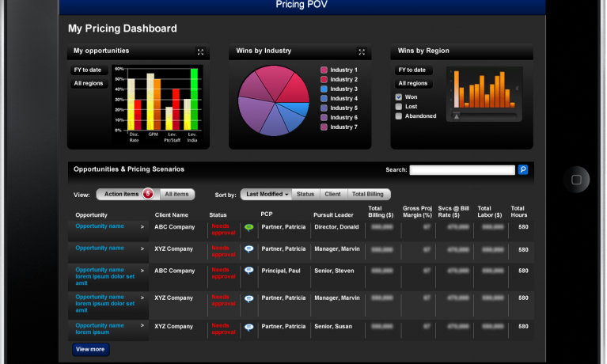Toggle the Won checkbox

[x=399, y=97]
